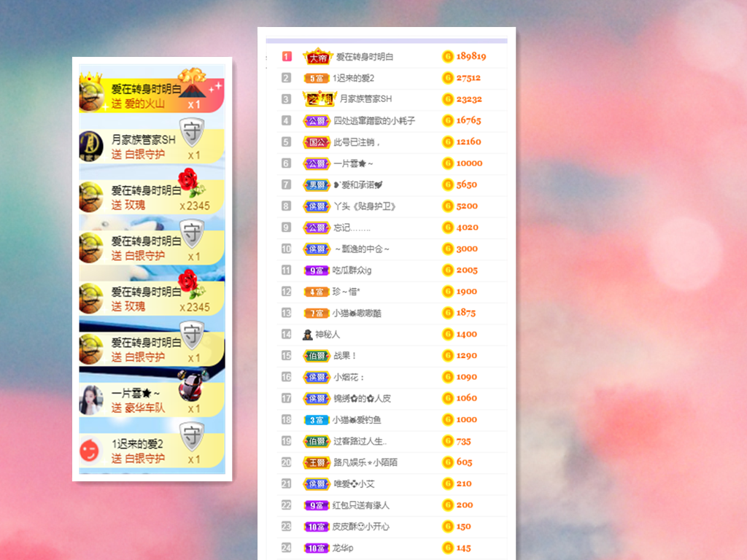Click the 10富 badge beside 龙华p

coord(317,548)
